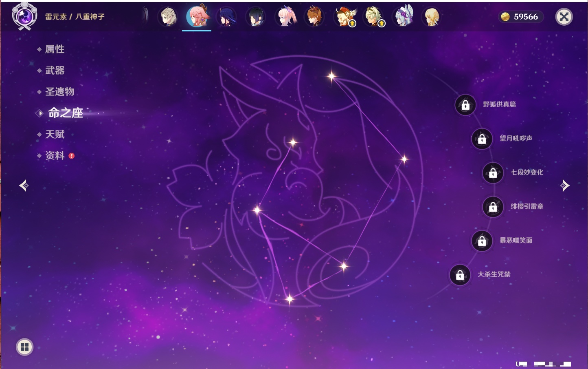
Task: Close the character screen with the X
Action: pyautogui.click(x=564, y=17)
